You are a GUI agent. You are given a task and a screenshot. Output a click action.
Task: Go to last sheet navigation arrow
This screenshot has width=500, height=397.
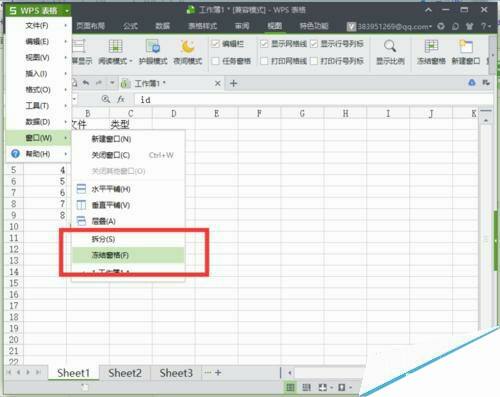pyautogui.click(x=38, y=372)
